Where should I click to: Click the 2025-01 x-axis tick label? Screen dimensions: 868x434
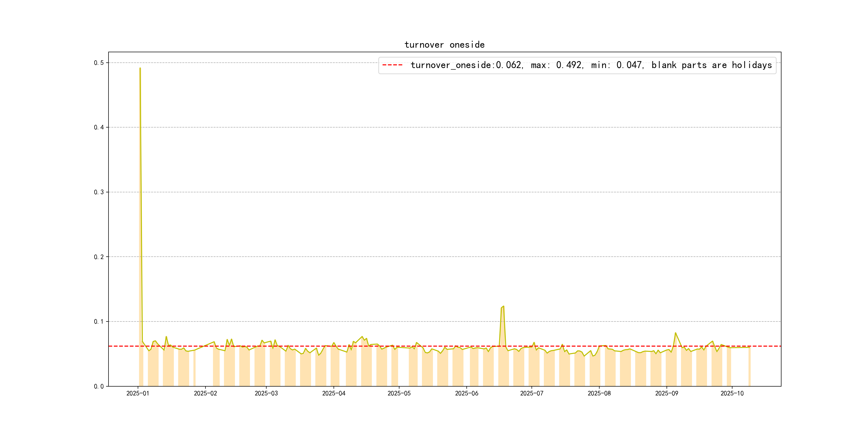pyautogui.click(x=137, y=393)
